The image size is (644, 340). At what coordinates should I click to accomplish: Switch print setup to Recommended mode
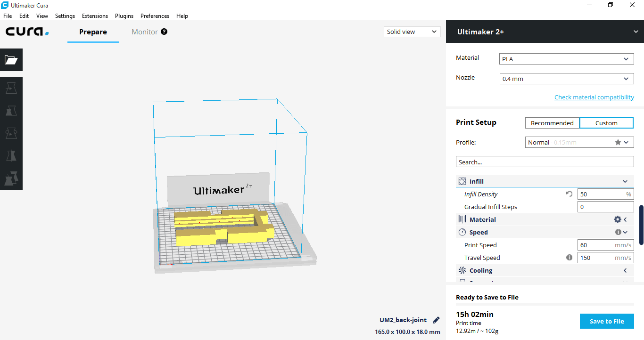(x=552, y=123)
